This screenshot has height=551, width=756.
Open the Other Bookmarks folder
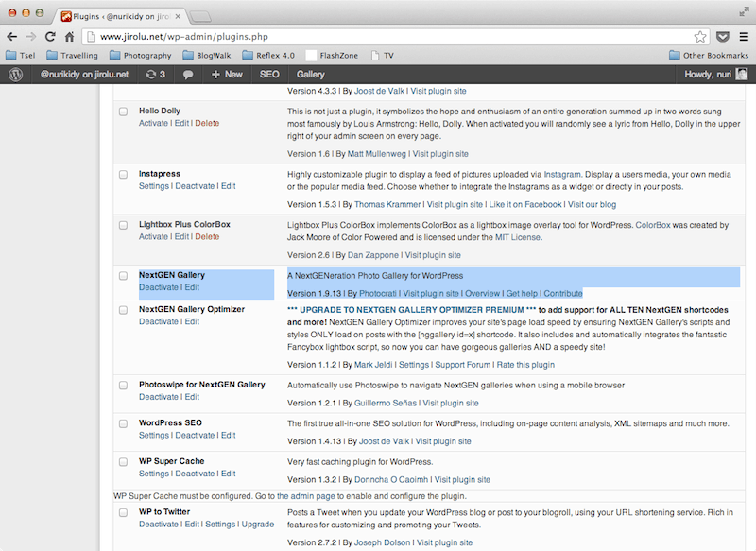(x=708, y=56)
